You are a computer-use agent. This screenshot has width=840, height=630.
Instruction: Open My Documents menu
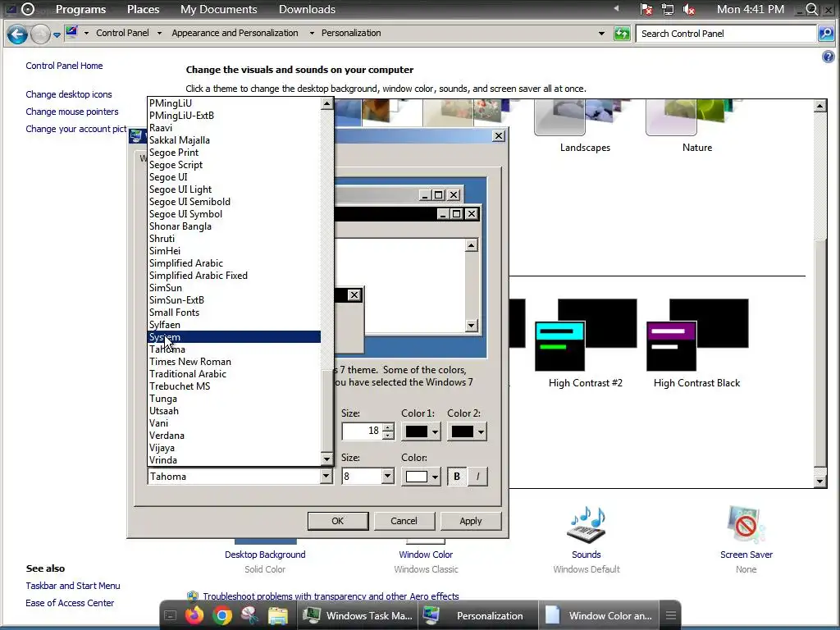coord(218,9)
